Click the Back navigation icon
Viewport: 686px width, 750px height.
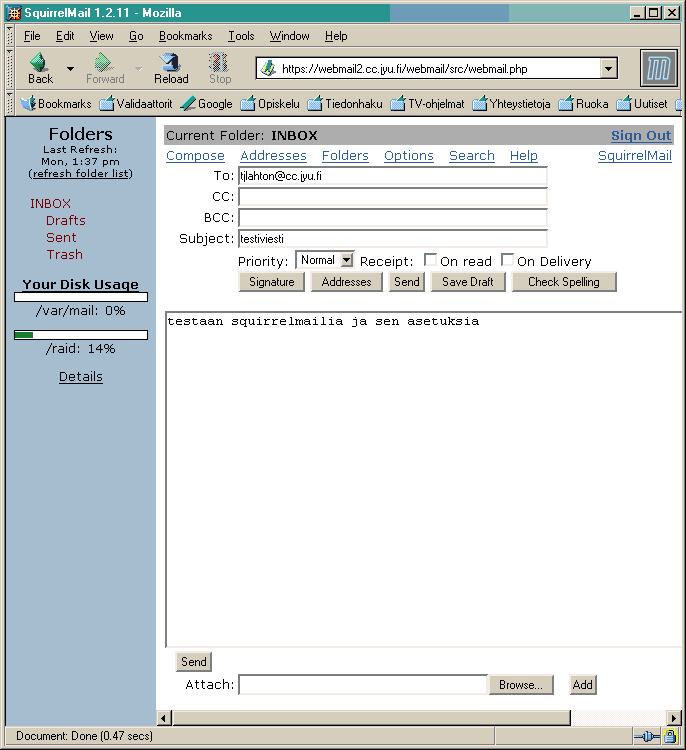(x=39, y=62)
